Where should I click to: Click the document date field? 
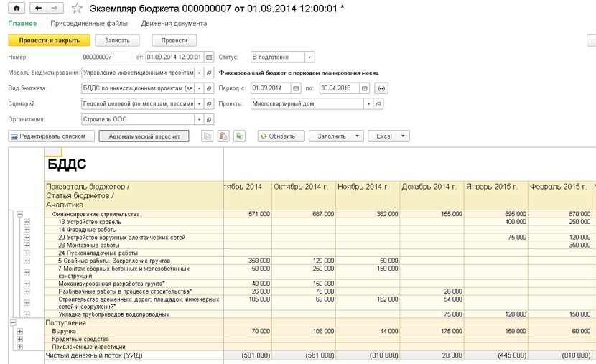174,57
